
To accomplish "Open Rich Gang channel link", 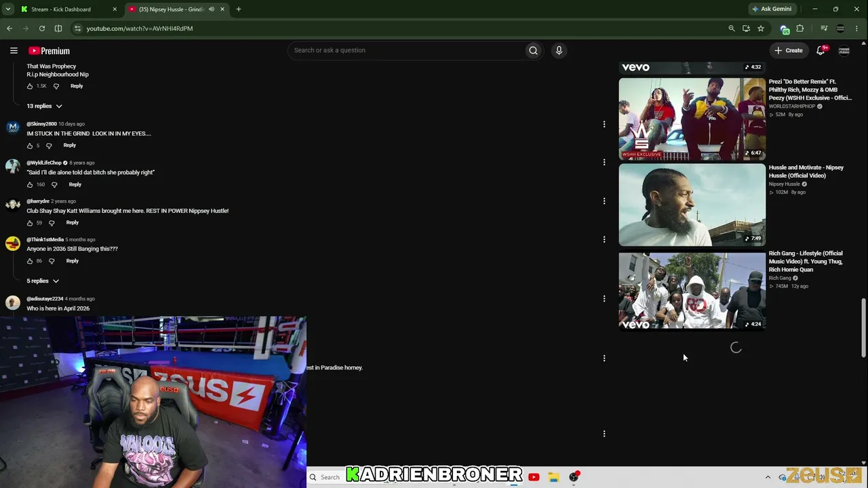I will (x=780, y=278).
